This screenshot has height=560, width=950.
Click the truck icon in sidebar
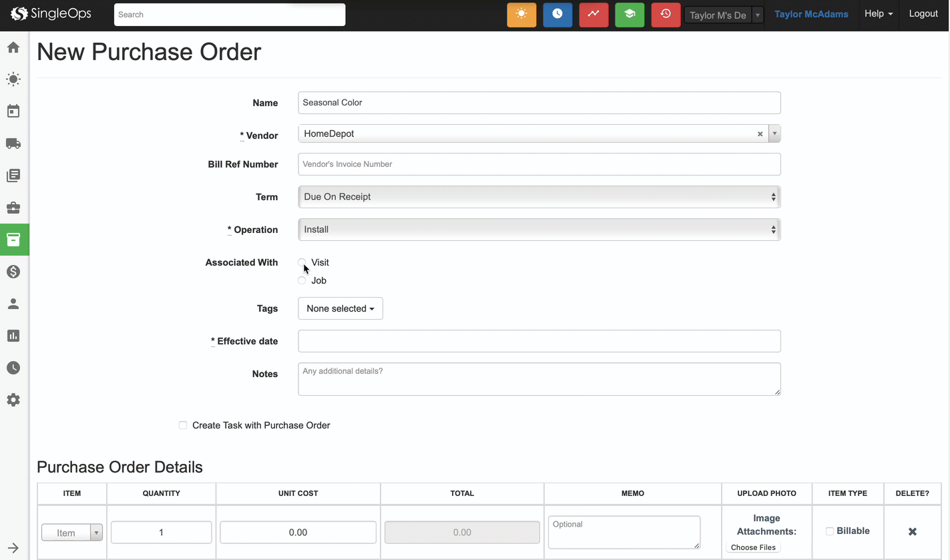(13, 144)
